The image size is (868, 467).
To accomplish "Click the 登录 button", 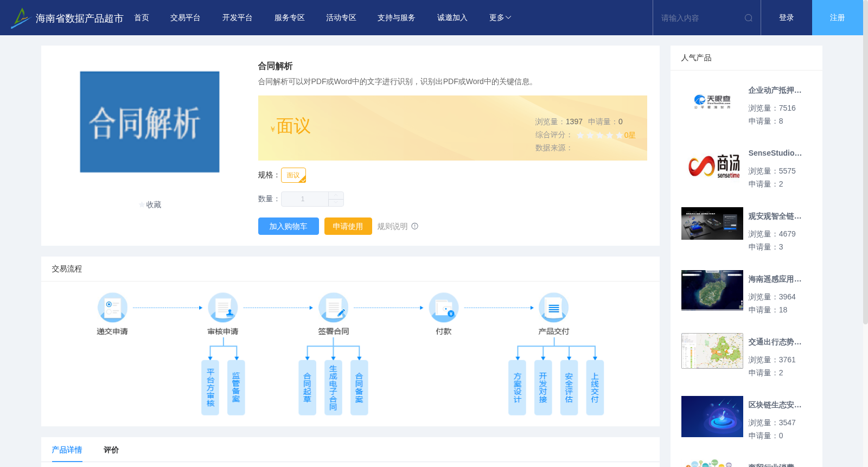I will coord(787,18).
